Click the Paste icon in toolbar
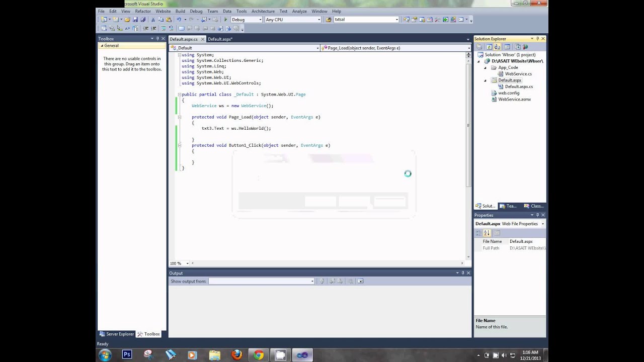 tap(169, 20)
